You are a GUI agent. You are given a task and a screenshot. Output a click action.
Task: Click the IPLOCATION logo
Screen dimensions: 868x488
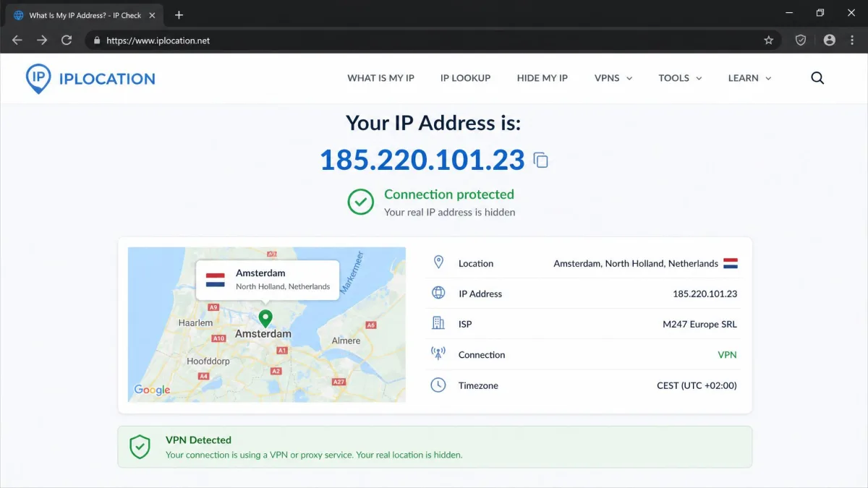pyautogui.click(x=90, y=78)
